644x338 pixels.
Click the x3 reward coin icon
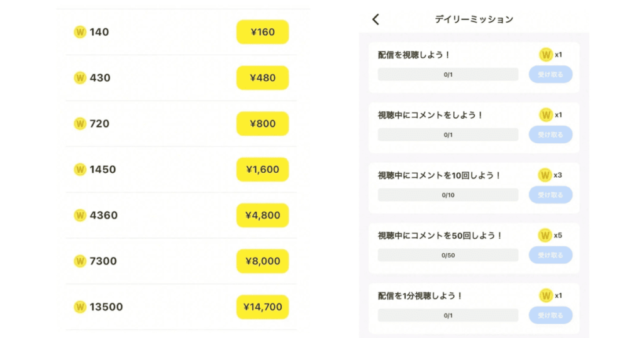pyautogui.click(x=545, y=175)
